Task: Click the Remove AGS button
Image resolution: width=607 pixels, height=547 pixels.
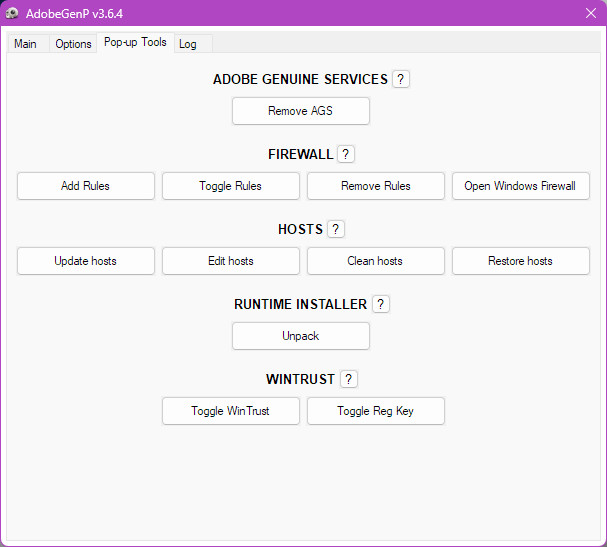Action: tap(301, 111)
